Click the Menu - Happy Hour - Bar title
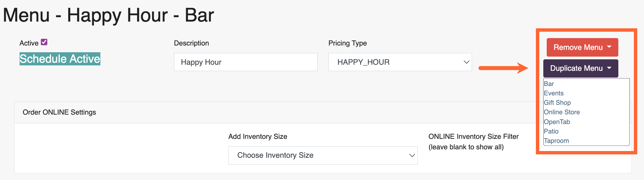Screen dimensions: 644x180 point(108,15)
